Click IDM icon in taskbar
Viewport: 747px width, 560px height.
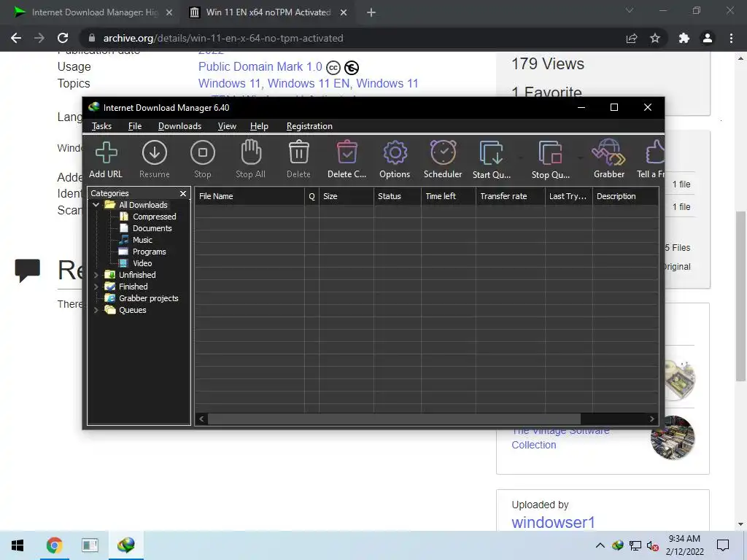point(125,545)
